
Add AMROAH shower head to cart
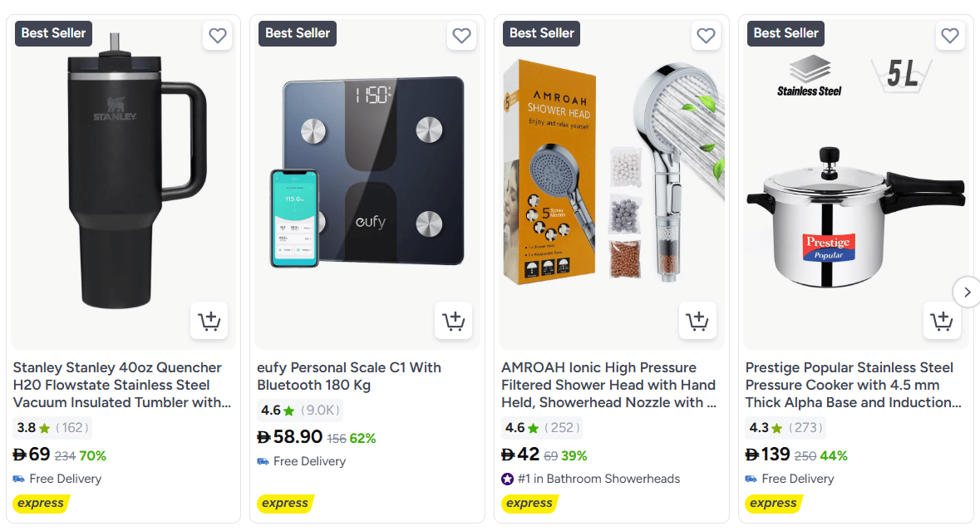(x=697, y=321)
